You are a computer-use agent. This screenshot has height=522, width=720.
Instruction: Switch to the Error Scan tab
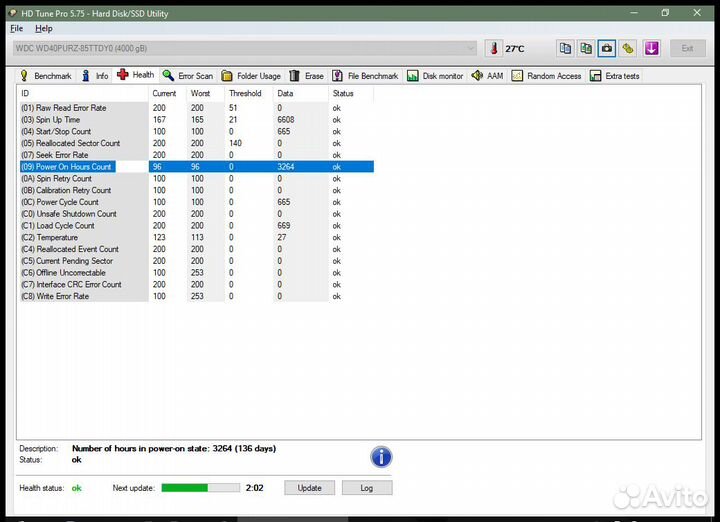188,76
